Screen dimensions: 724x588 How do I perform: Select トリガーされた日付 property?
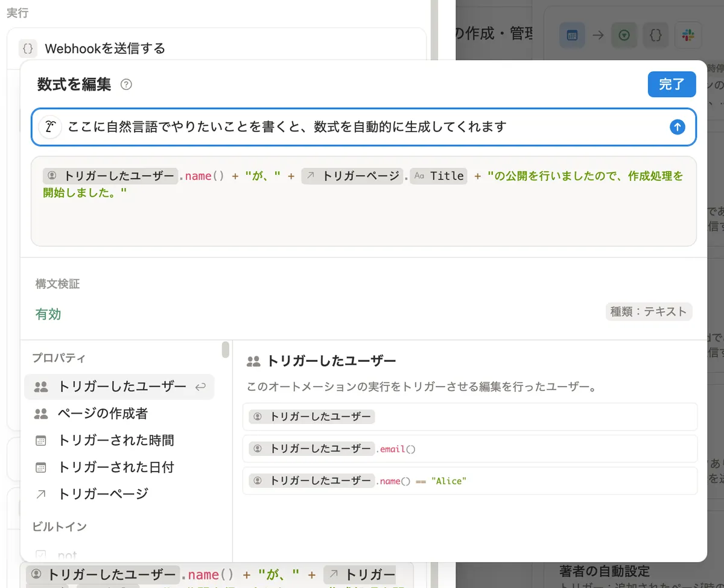115,467
